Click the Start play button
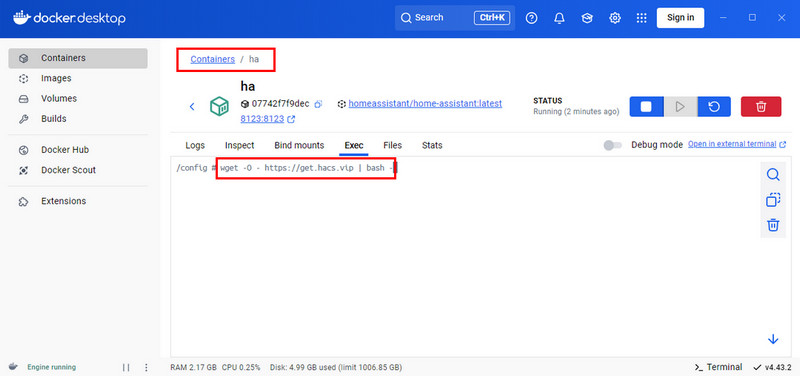 (680, 107)
